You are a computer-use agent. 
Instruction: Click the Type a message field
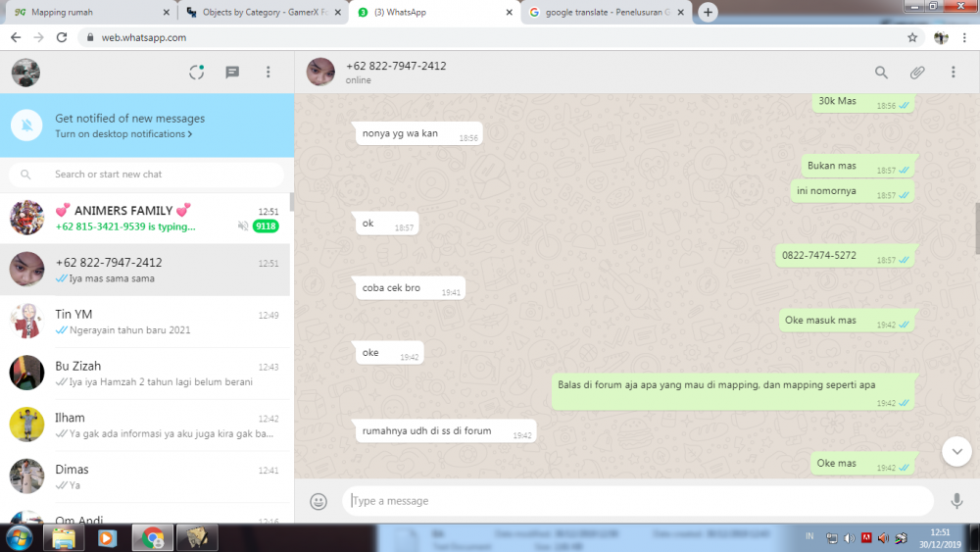tap(638, 501)
